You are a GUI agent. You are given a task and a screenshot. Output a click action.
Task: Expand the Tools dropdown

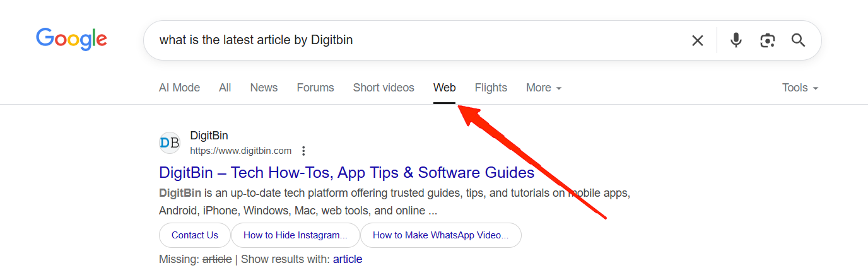[x=800, y=88]
